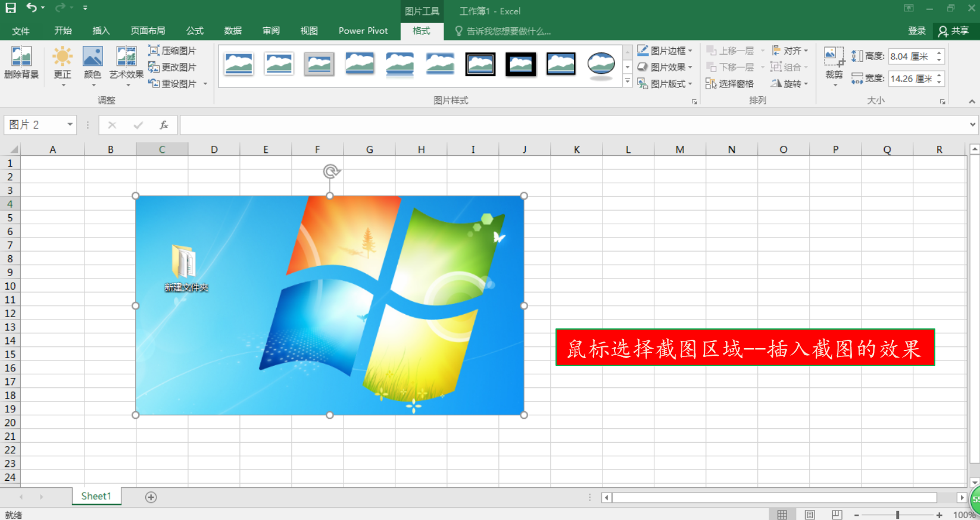This screenshot has width=980, height=520.
Task: Click 更改图片 change picture
Action: pos(172,67)
